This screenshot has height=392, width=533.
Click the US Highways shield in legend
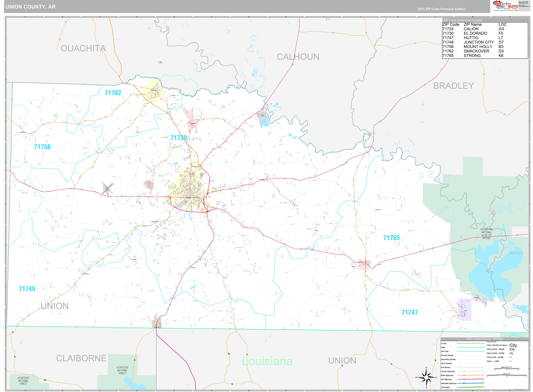tap(464, 379)
